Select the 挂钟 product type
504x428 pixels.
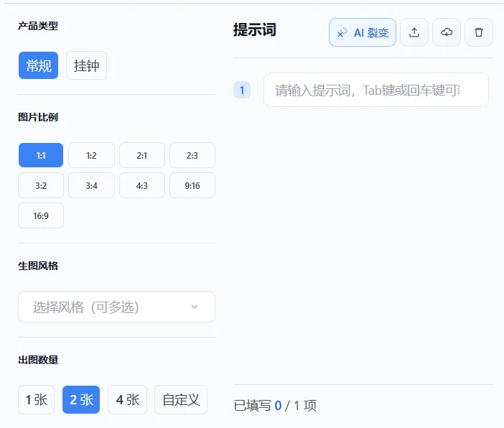coord(86,66)
